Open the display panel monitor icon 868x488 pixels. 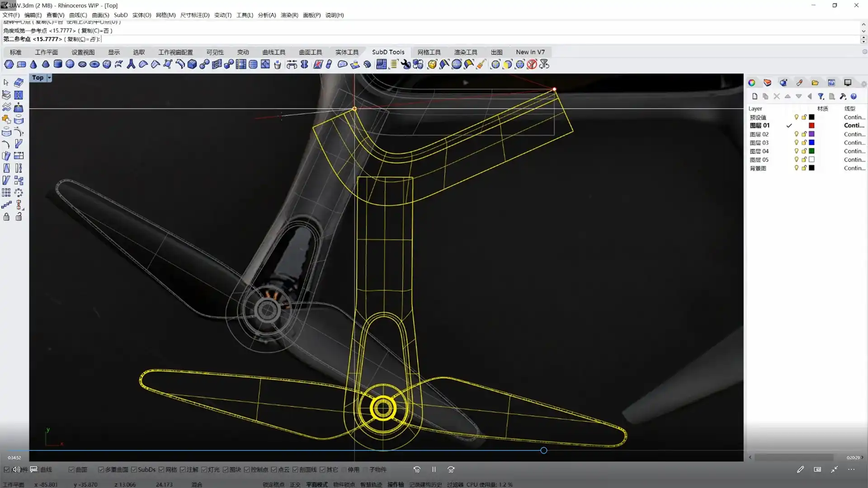(848, 83)
